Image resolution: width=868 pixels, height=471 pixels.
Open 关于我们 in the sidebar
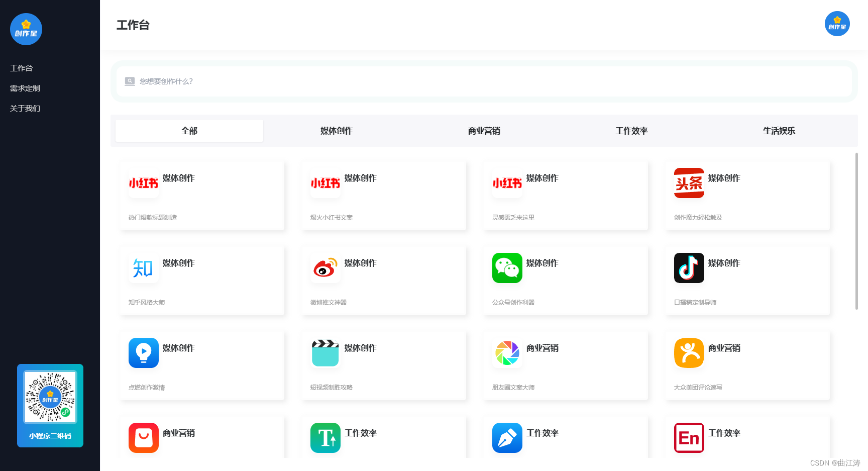coord(25,108)
